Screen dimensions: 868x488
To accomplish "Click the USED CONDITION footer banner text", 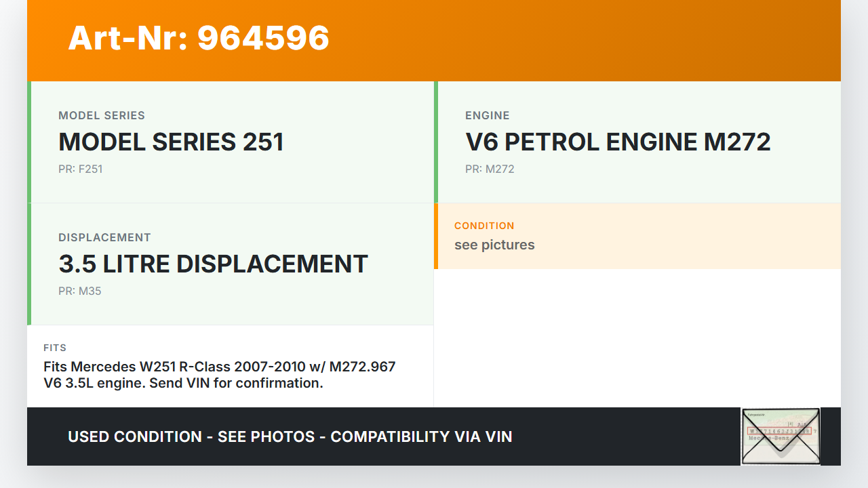I will (290, 436).
